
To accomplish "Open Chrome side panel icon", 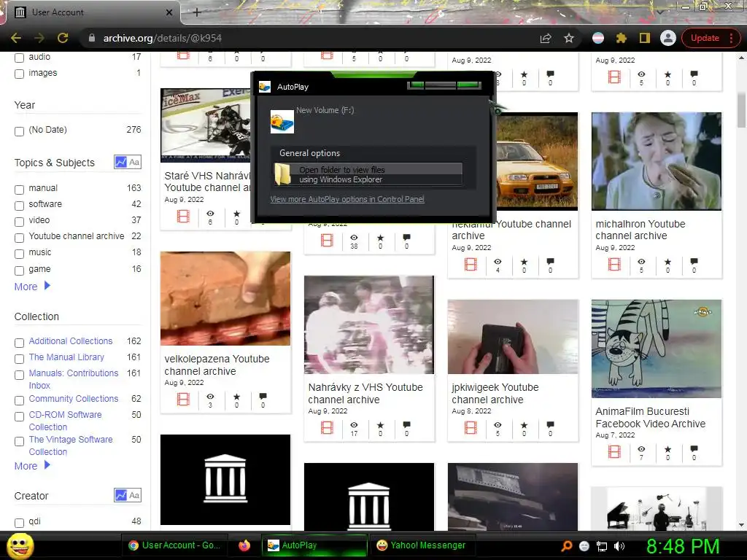I will coord(645,38).
